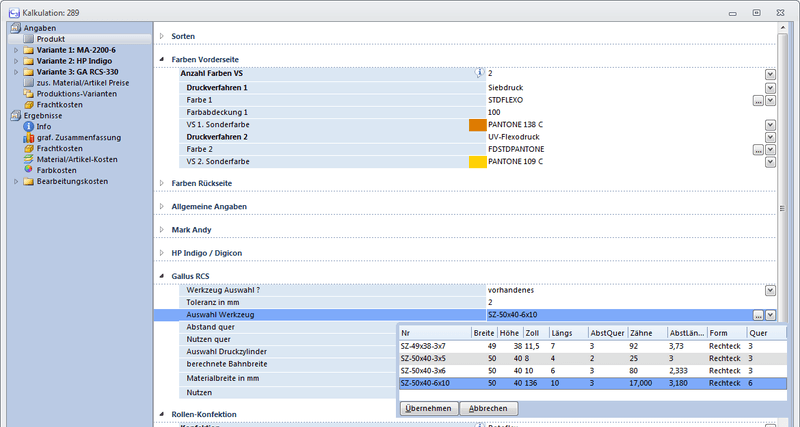Image resolution: width=800 pixels, height=427 pixels.
Task: Click the ellipsis button for Farbe 2
Action: click(758, 149)
